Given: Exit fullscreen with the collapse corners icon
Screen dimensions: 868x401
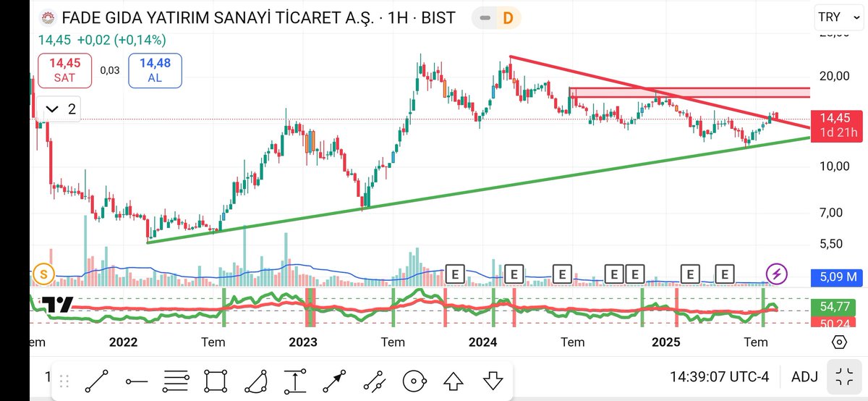Looking at the screenshot, I should [x=843, y=376].
